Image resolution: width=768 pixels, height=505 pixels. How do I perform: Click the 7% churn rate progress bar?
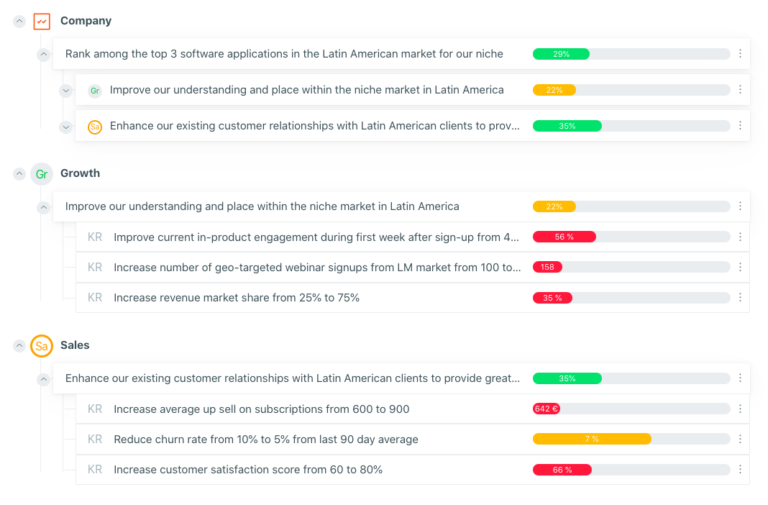[630, 439]
